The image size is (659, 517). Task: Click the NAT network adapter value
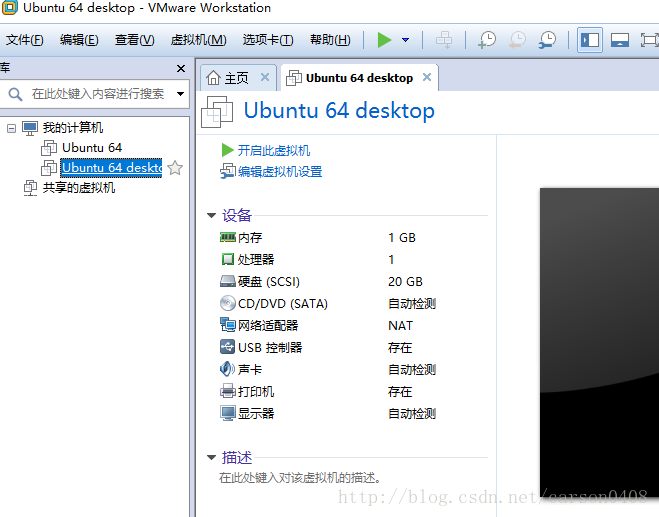tap(400, 326)
